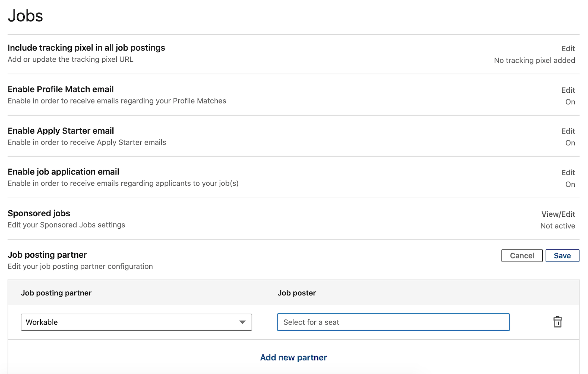Click the trash icon to delete partner row

click(557, 322)
